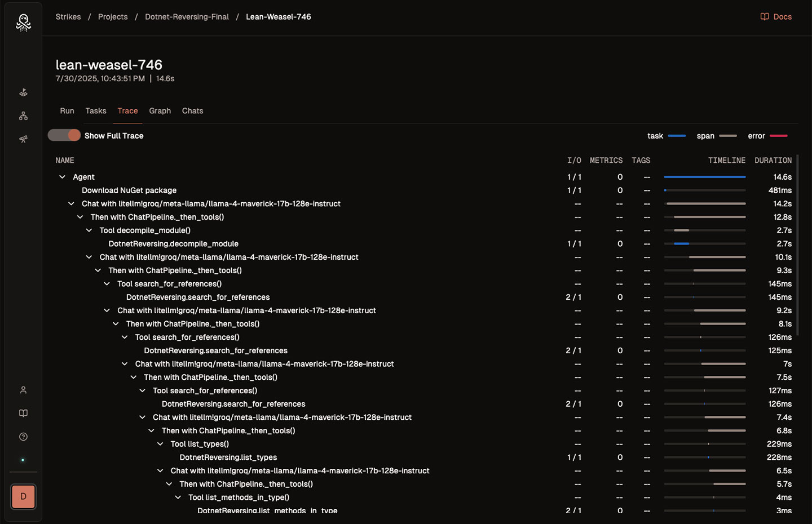Click the NAME column header
This screenshot has width=812, height=524.
tap(65, 161)
